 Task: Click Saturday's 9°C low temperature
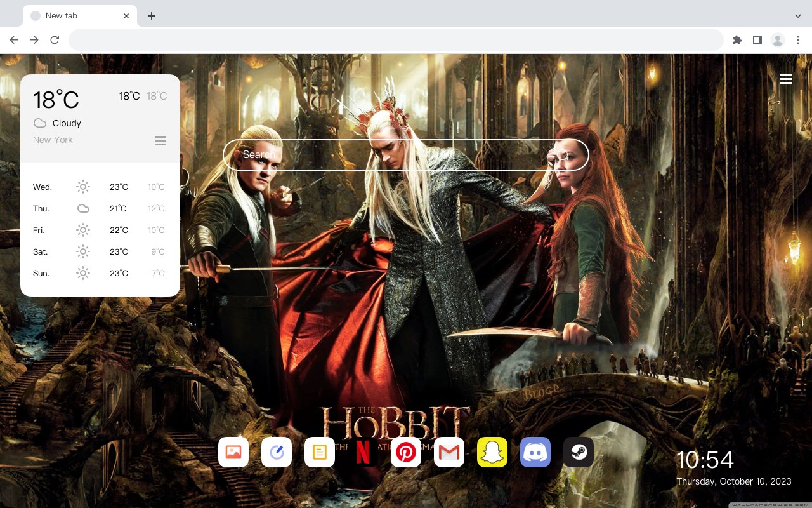[158, 251]
